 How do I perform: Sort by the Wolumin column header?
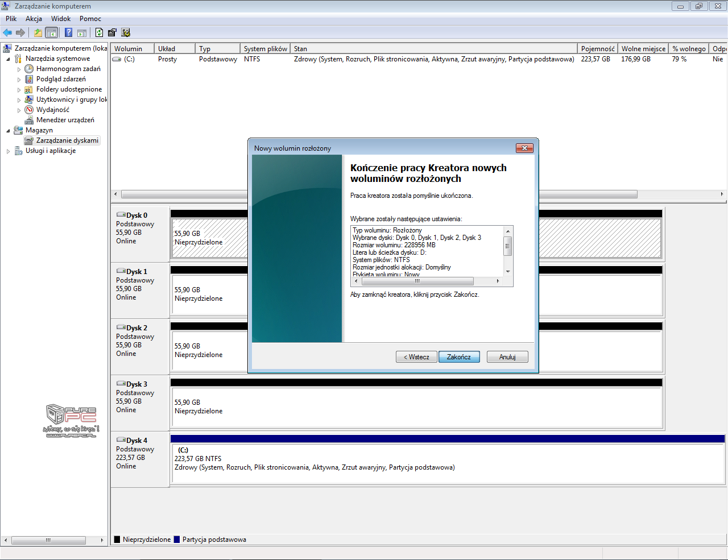pyautogui.click(x=133, y=49)
